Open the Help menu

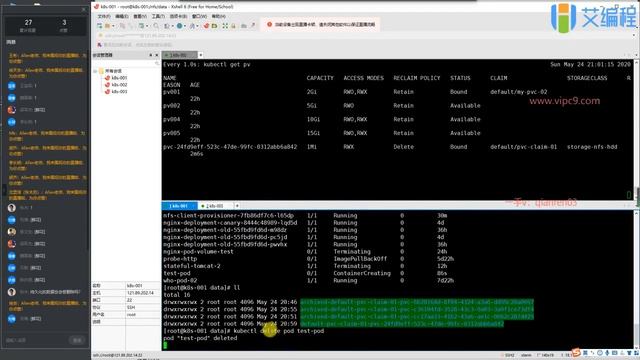click(218, 16)
